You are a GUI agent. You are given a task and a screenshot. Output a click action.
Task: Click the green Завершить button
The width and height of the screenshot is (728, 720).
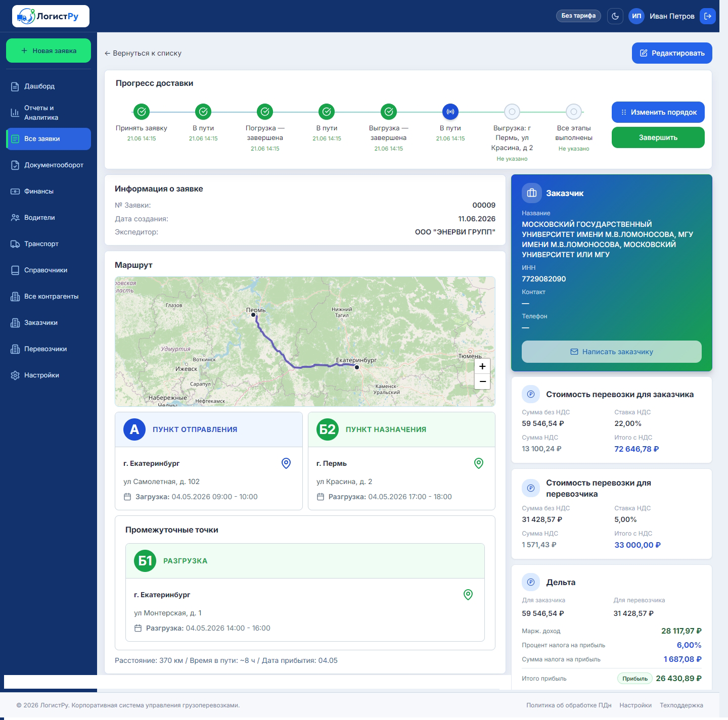coord(658,137)
